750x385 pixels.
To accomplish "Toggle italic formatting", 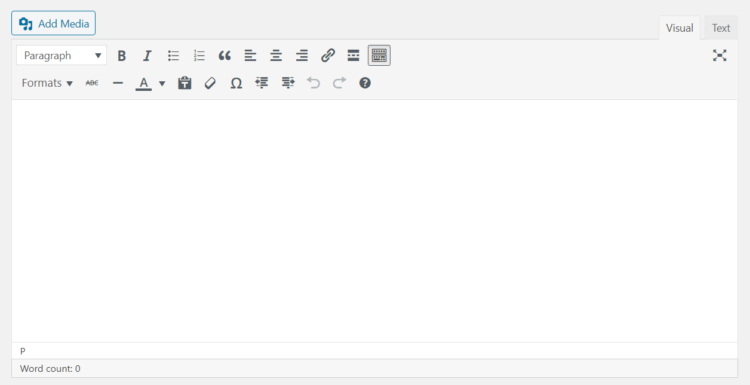I will coord(147,55).
